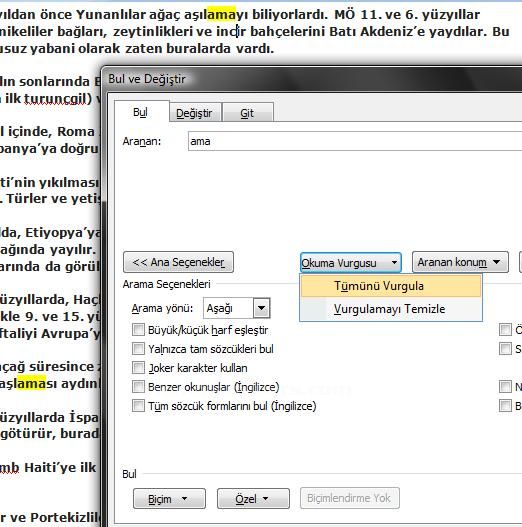522x527 pixels.
Task: Click the word Yunanlılar in the document
Action: tap(110, 14)
